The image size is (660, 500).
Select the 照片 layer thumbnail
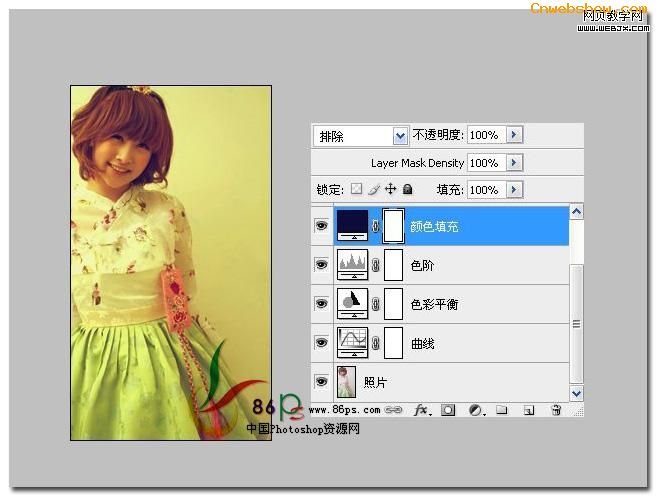pos(346,382)
